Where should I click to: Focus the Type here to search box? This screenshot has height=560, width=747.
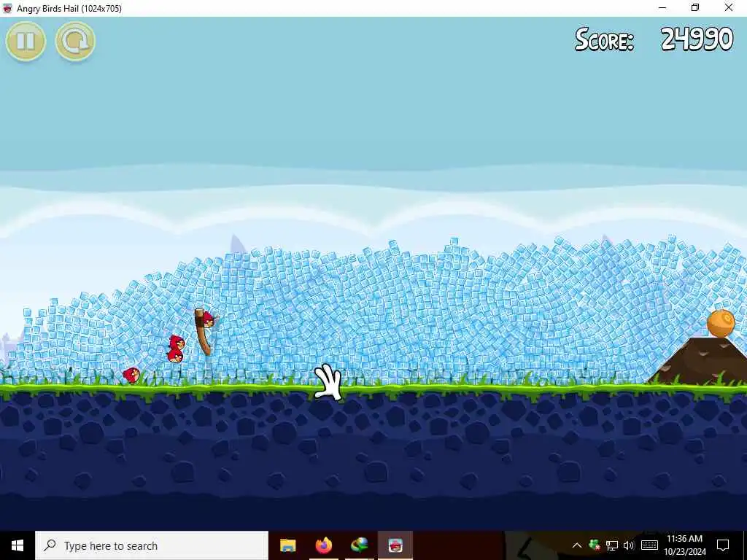click(x=152, y=545)
